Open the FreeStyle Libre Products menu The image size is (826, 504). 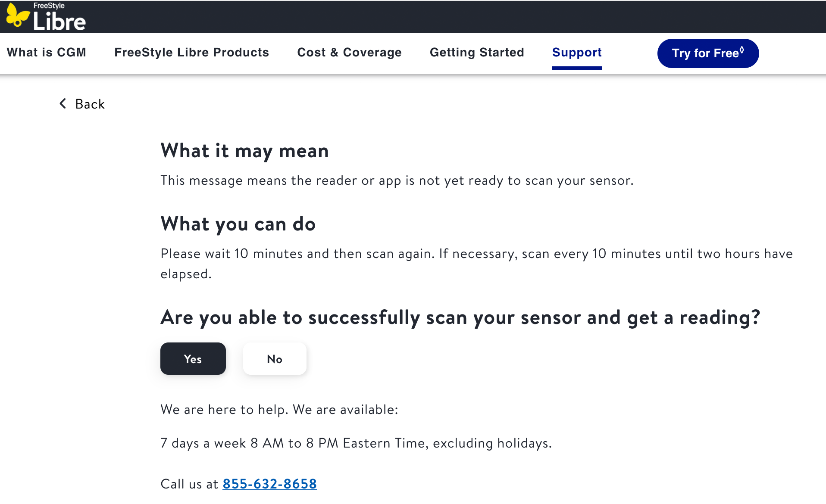click(x=191, y=53)
